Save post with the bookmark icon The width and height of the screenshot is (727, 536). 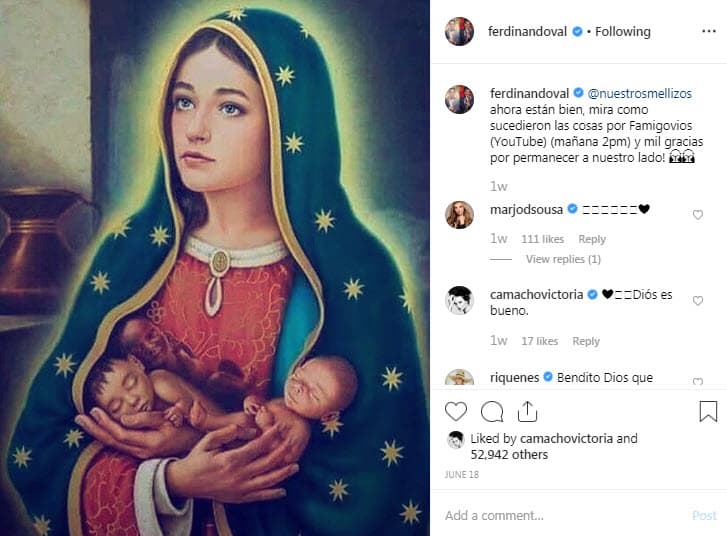(707, 411)
